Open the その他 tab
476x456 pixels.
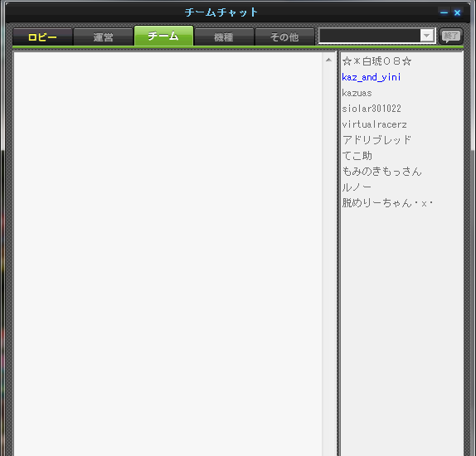[x=284, y=37]
